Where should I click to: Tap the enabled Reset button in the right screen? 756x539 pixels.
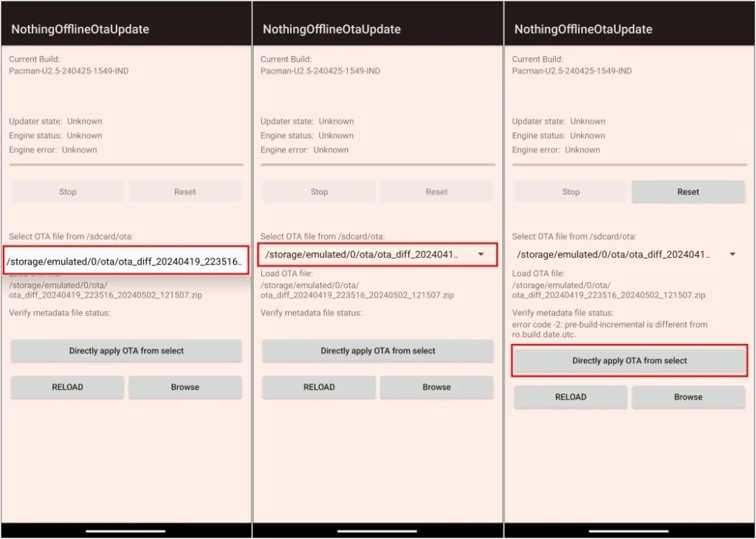[688, 192]
